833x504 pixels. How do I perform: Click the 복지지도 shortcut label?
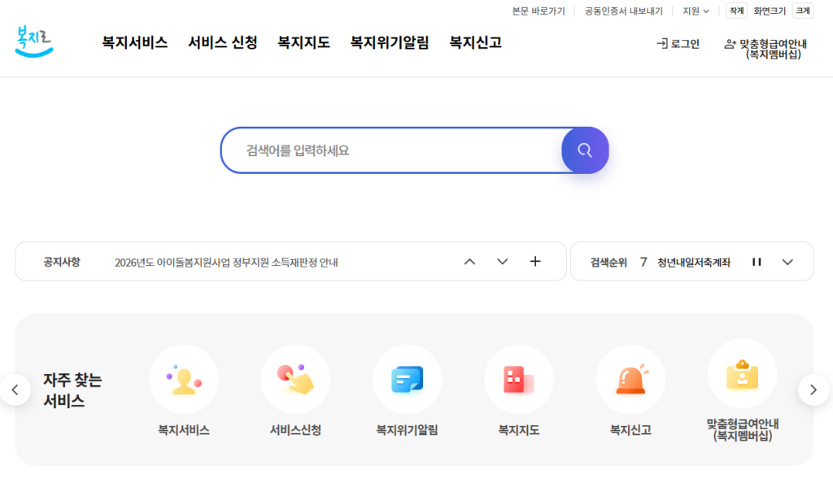coord(518,430)
